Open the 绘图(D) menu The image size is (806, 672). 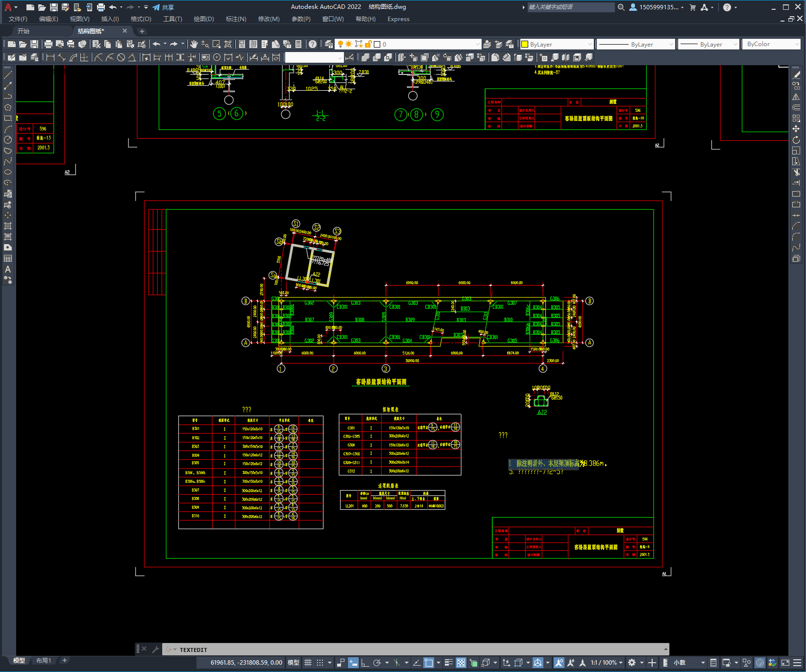coord(204,19)
